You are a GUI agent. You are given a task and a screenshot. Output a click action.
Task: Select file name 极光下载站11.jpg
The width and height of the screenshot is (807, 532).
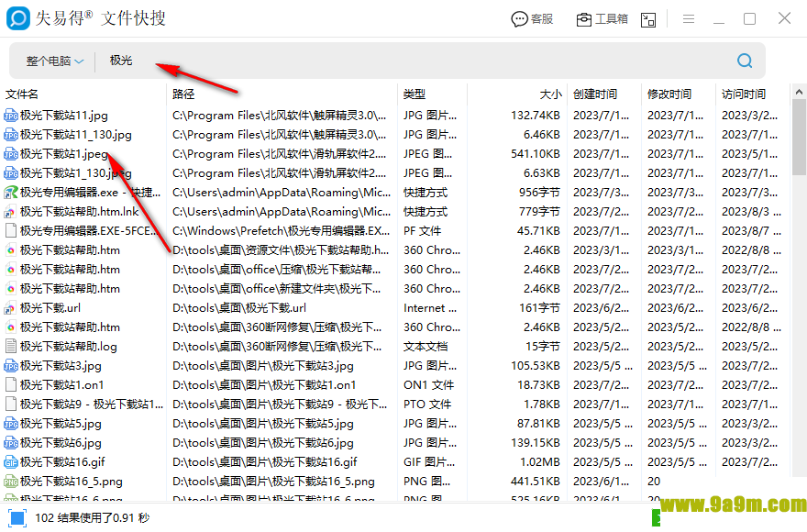64,116
